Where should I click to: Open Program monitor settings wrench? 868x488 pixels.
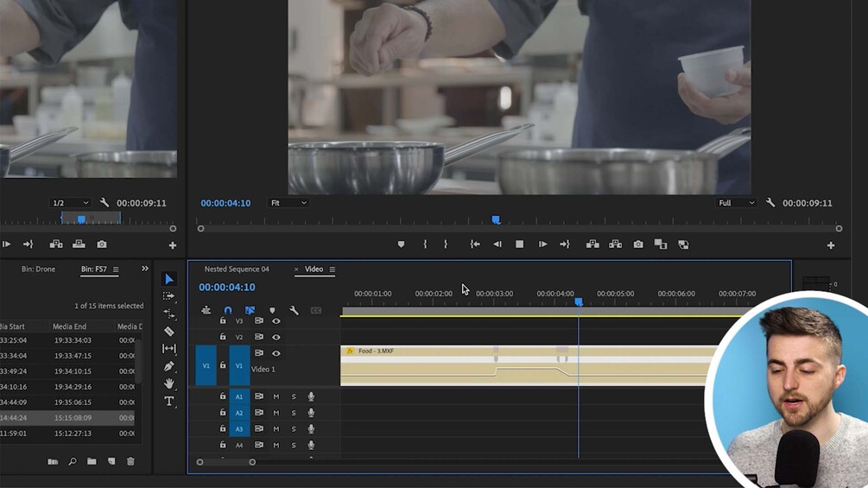click(770, 202)
